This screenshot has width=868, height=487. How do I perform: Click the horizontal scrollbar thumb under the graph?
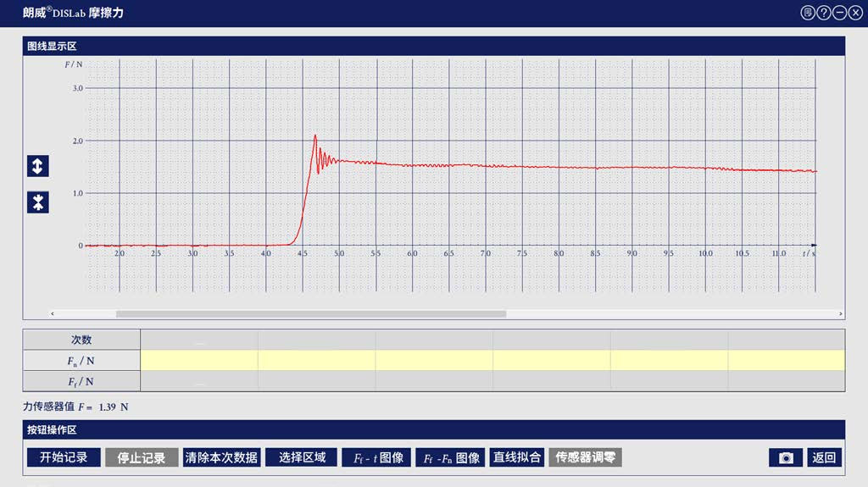tap(310, 313)
